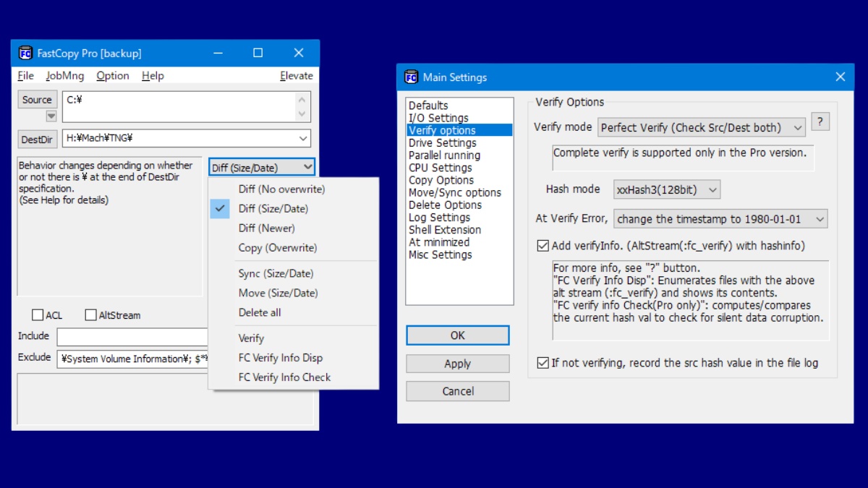Maximize the FastCopy Pro window

pyautogui.click(x=258, y=53)
